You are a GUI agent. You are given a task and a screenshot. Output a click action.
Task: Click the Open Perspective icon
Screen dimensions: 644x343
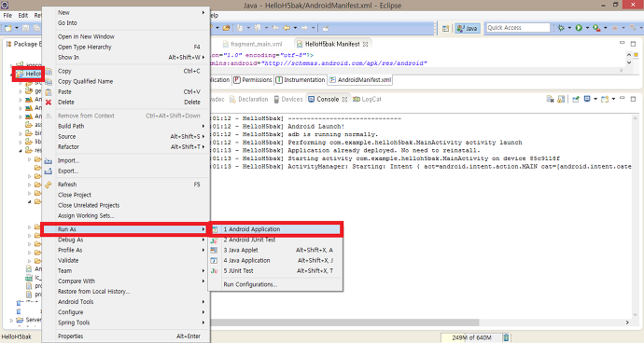tap(446, 28)
